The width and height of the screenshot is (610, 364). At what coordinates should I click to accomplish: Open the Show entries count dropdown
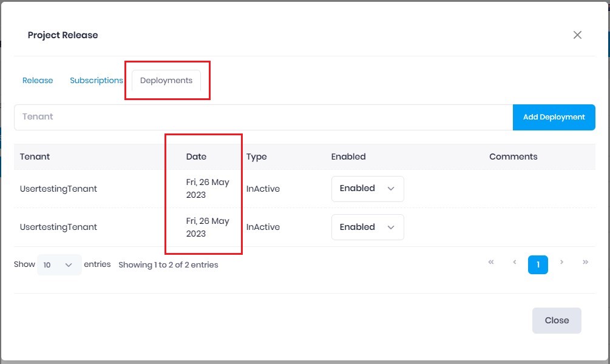click(x=59, y=265)
